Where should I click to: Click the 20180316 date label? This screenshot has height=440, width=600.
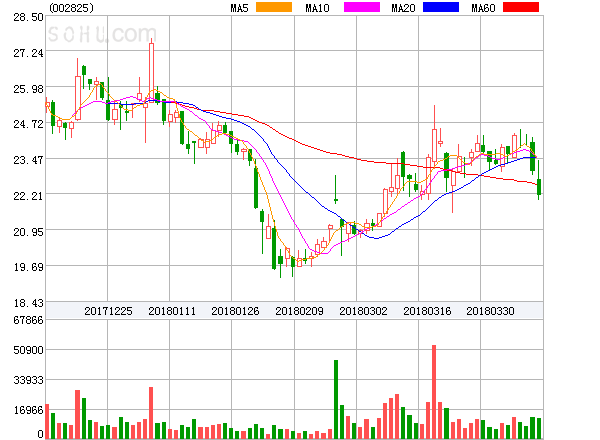coord(427,311)
